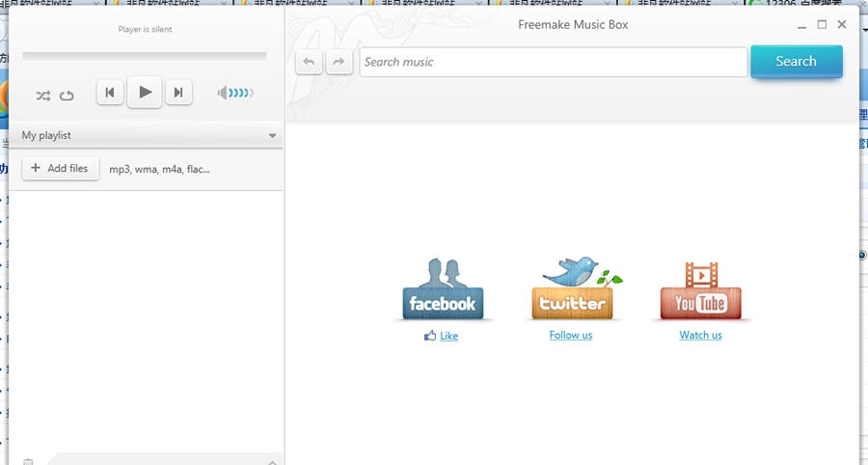Image resolution: width=868 pixels, height=465 pixels.
Task: Click the Watch us link
Action: click(701, 335)
